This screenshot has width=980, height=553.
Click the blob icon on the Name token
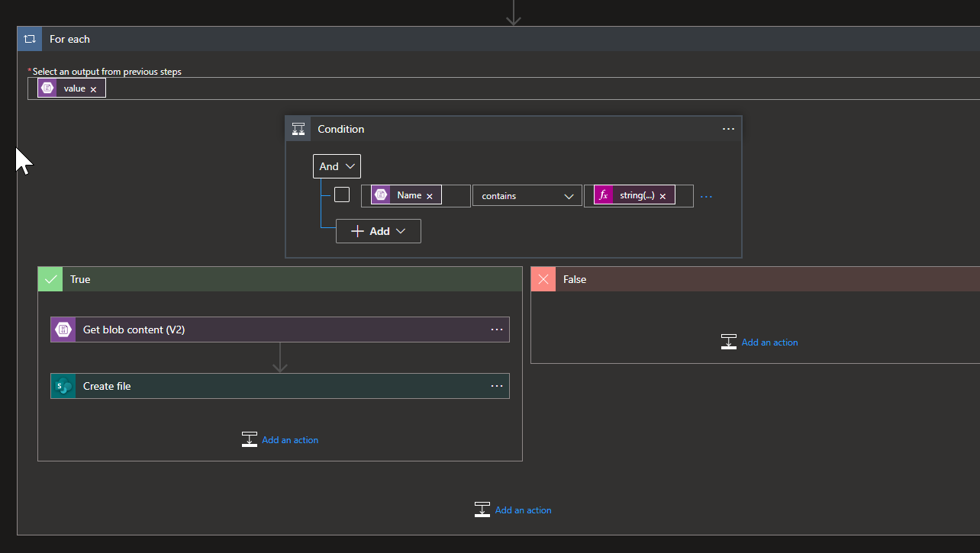381,195
